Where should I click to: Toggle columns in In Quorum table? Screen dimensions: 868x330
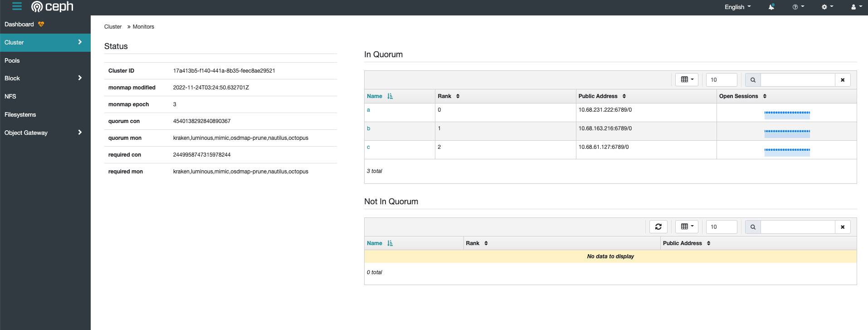[687, 79]
